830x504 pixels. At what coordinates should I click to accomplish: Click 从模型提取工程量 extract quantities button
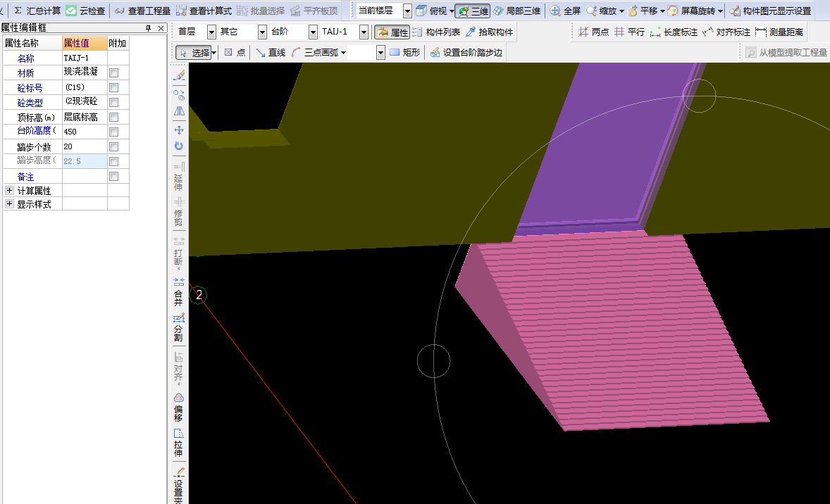[786, 52]
